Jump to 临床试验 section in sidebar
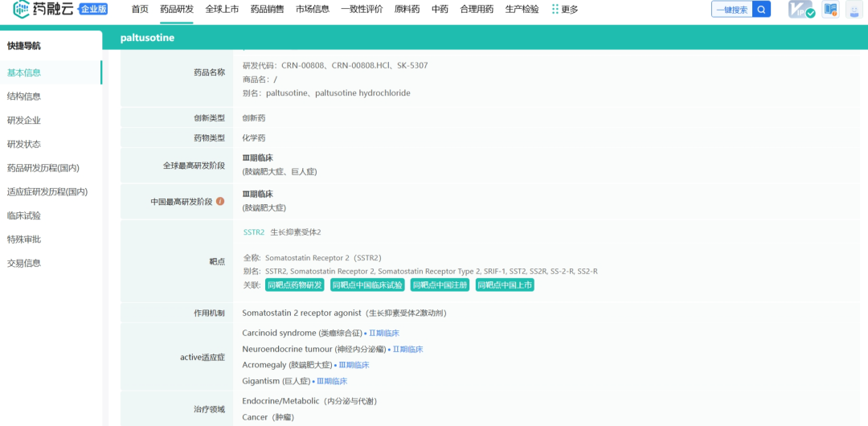Screen dimensions: 868x426 pyautogui.click(x=24, y=215)
